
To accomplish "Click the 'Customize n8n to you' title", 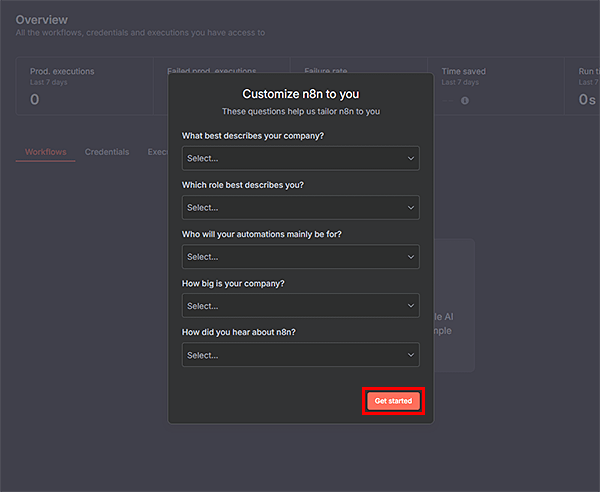I will (301, 94).
